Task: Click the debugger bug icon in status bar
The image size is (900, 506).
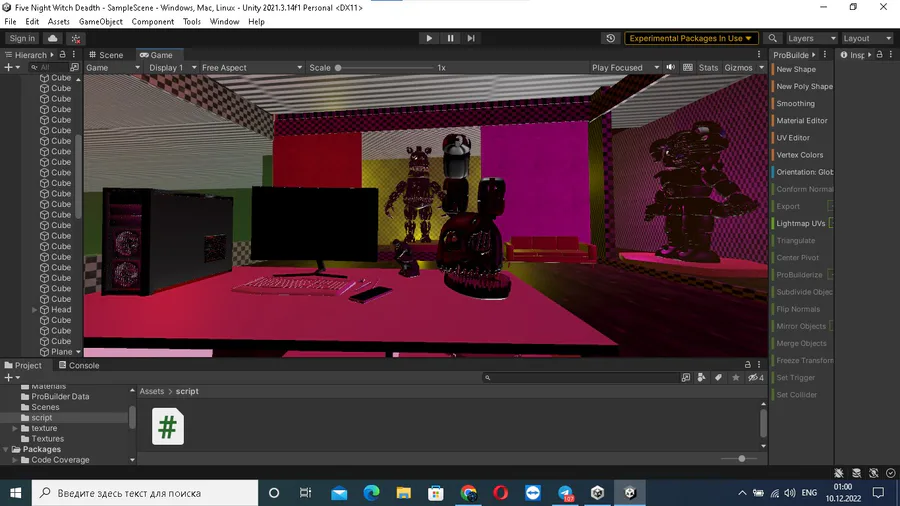Action: [x=839, y=473]
